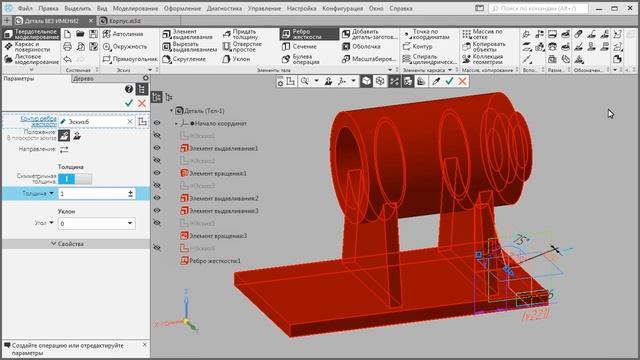This screenshot has width=640, height=360.
Task: Open help question mark in Параметры panel
Action: [x=129, y=89]
